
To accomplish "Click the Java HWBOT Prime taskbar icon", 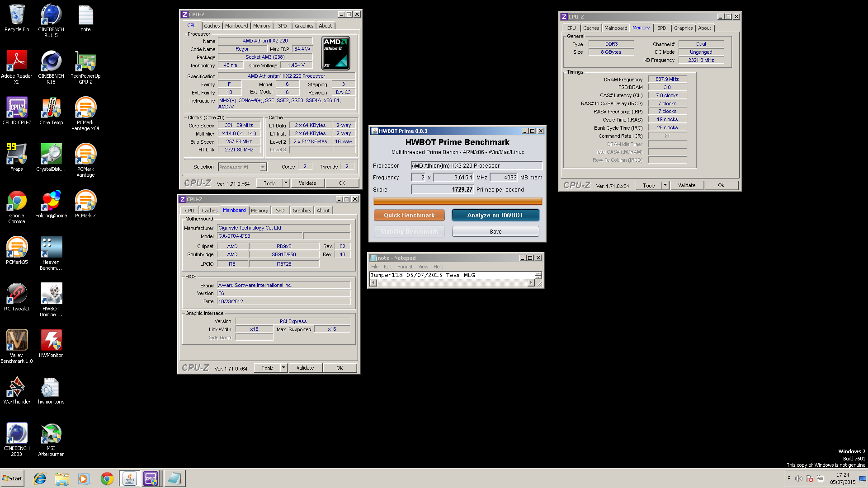I will point(129,479).
